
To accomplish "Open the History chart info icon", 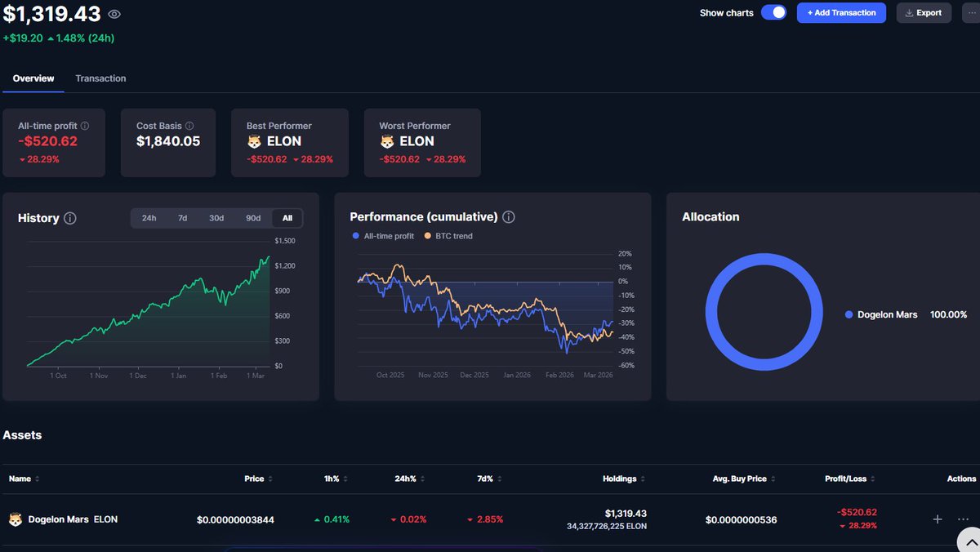I will pyautogui.click(x=70, y=218).
